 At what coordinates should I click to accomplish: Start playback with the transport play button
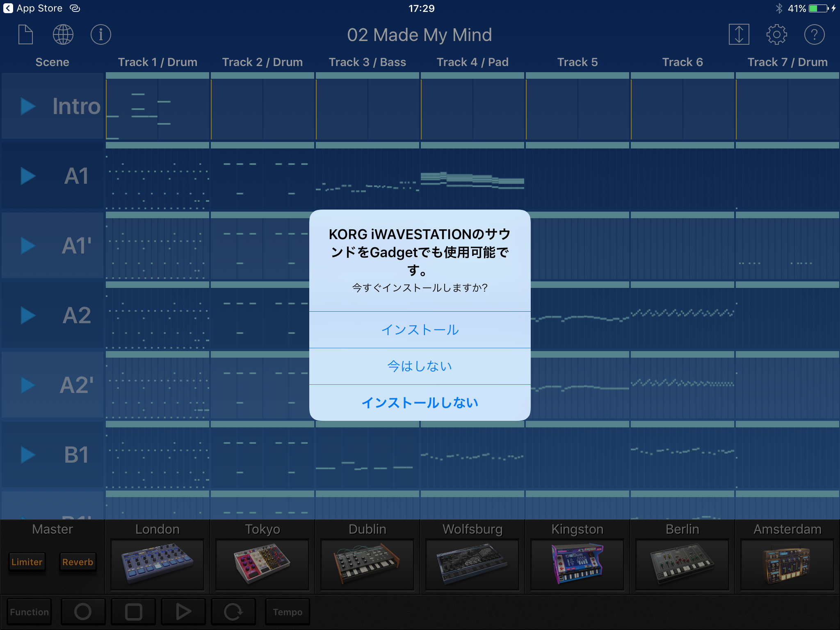(183, 612)
